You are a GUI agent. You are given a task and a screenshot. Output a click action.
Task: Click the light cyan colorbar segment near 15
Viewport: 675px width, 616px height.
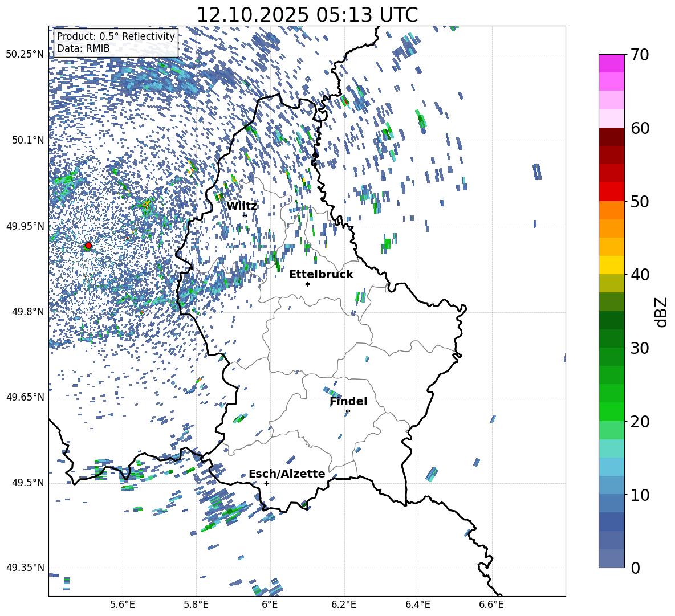tap(611, 448)
